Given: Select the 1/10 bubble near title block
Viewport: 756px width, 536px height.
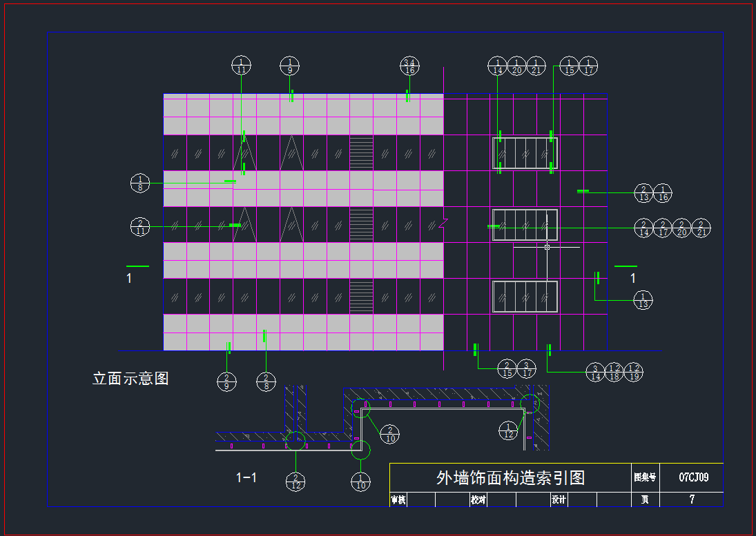Looking at the screenshot, I should tap(360, 481).
